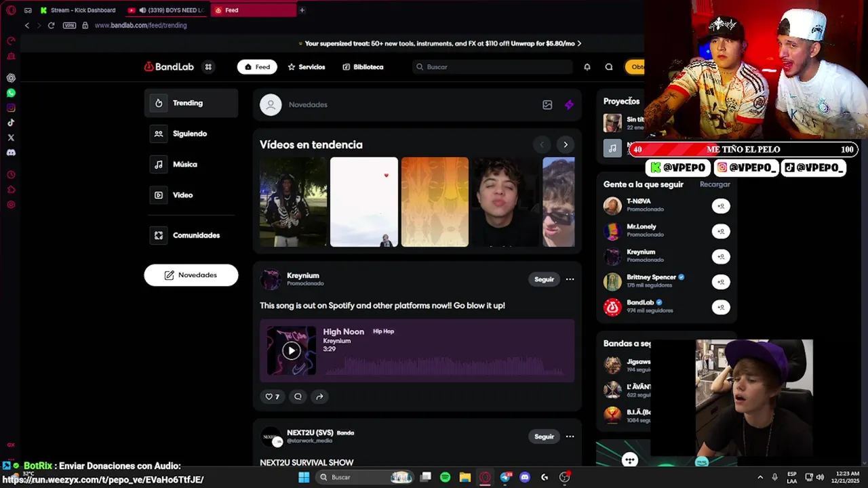Click the white Novedades button
This screenshot has height=488, width=868.
[x=191, y=275]
